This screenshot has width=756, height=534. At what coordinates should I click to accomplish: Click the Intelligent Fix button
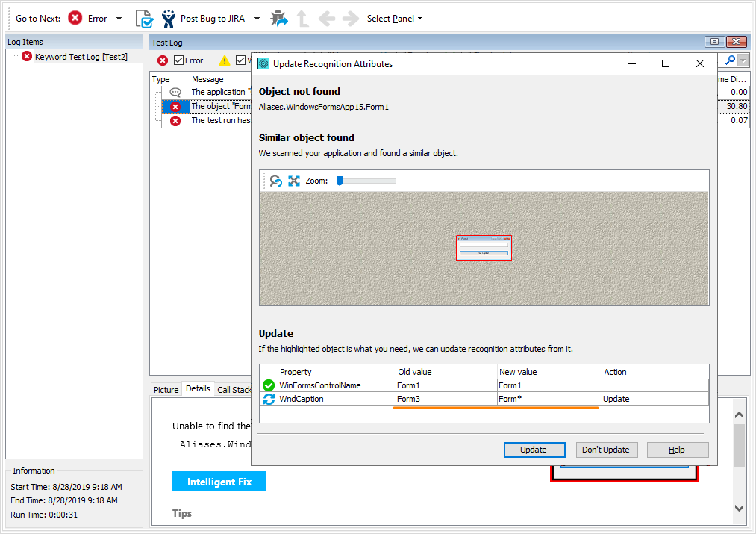pyautogui.click(x=219, y=481)
